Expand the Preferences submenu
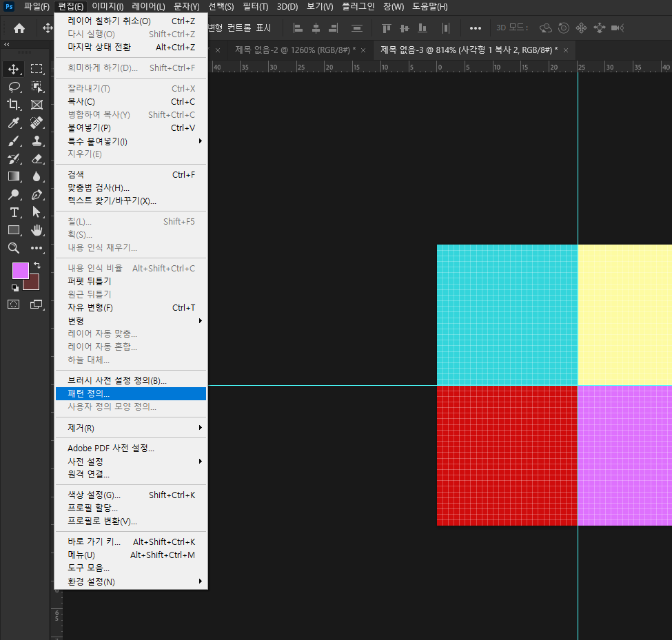 pyautogui.click(x=131, y=581)
